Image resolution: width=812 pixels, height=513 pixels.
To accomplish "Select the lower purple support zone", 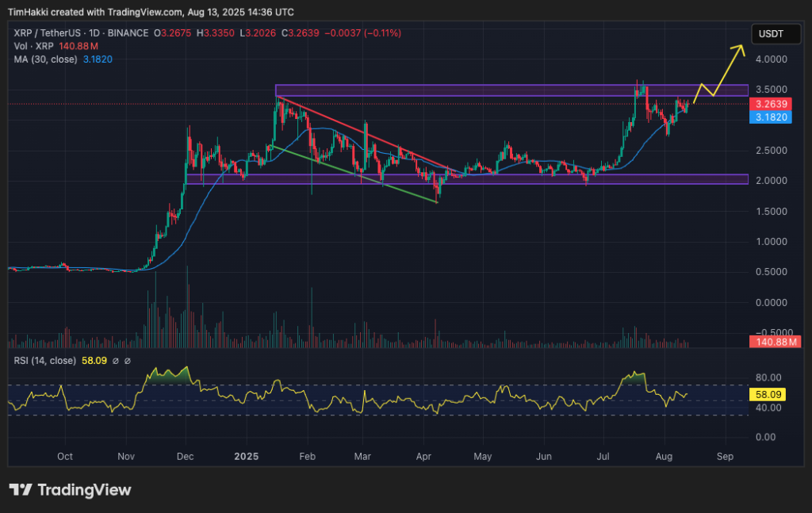I will click(476, 178).
